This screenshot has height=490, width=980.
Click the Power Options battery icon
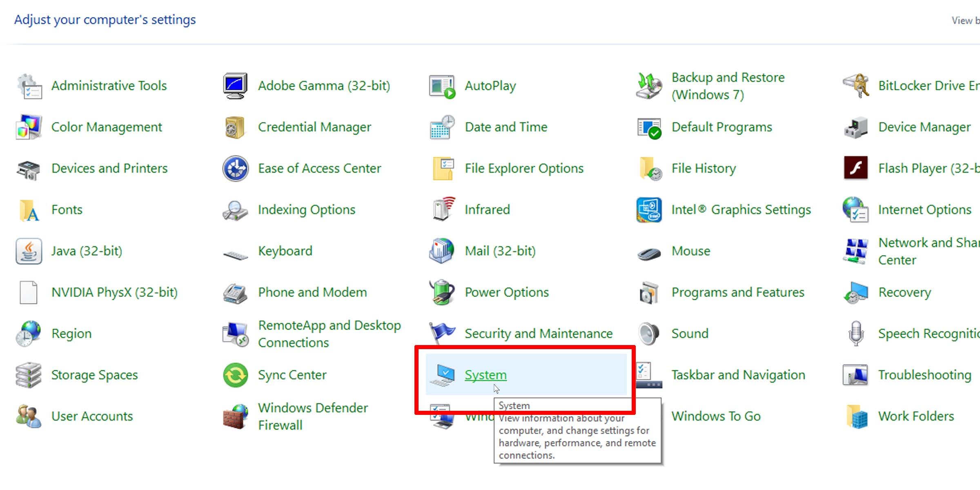(x=442, y=292)
